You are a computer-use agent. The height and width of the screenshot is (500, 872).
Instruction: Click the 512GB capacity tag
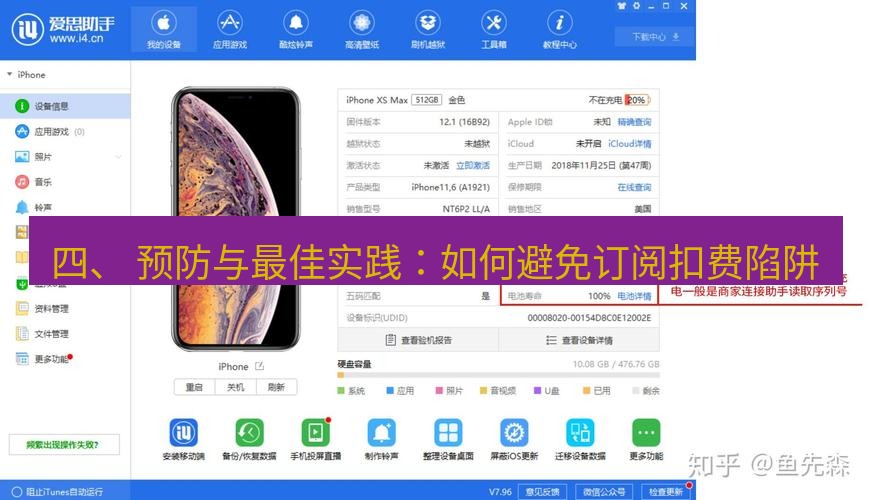(427, 100)
